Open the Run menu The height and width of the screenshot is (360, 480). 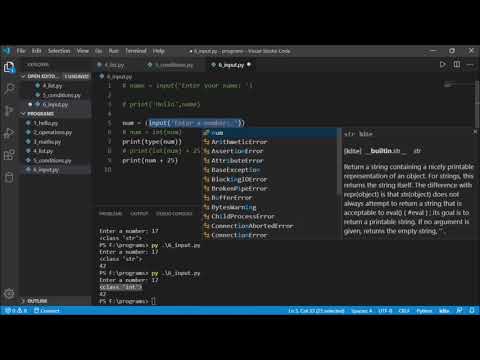pos(114,51)
